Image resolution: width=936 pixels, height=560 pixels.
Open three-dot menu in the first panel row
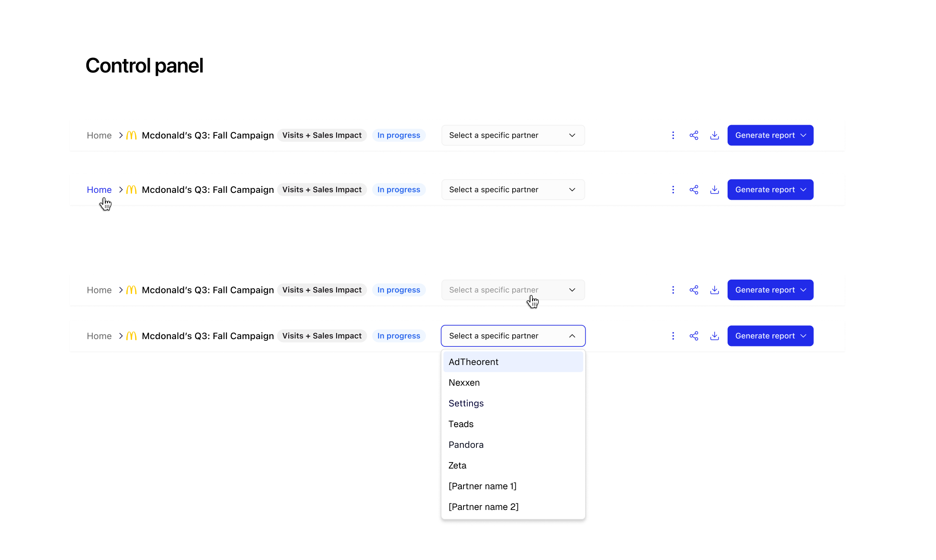[x=673, y=135]
